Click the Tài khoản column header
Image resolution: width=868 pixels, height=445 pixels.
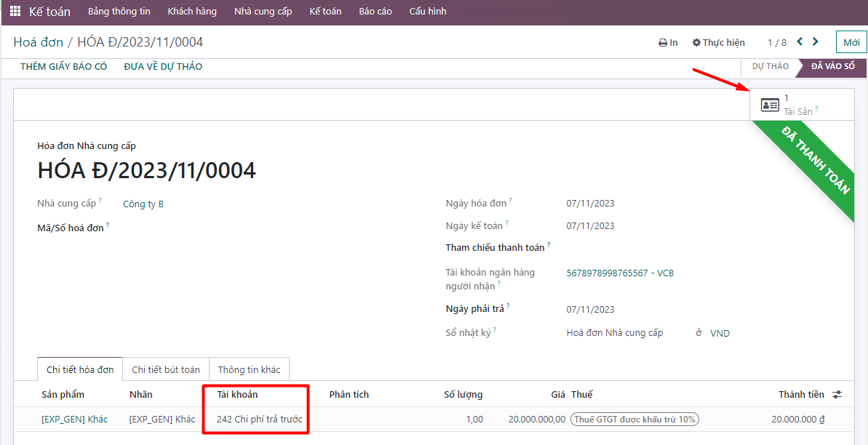237,395
